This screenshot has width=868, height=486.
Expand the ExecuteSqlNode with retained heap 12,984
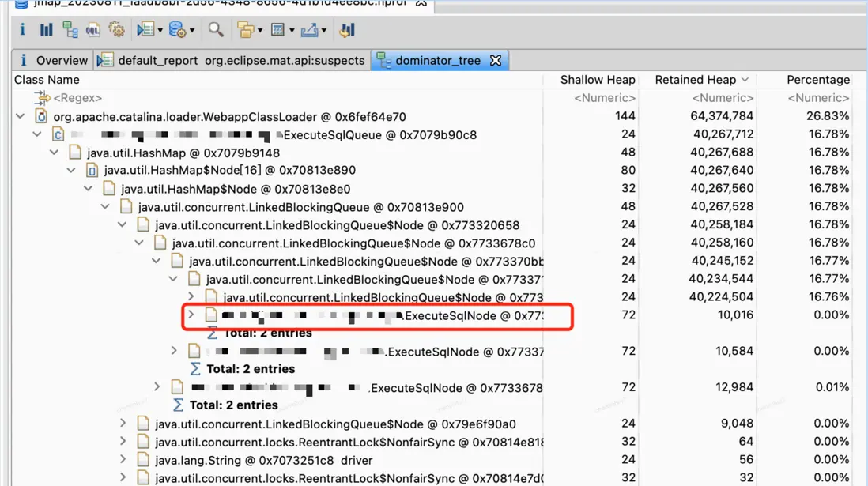157,387
